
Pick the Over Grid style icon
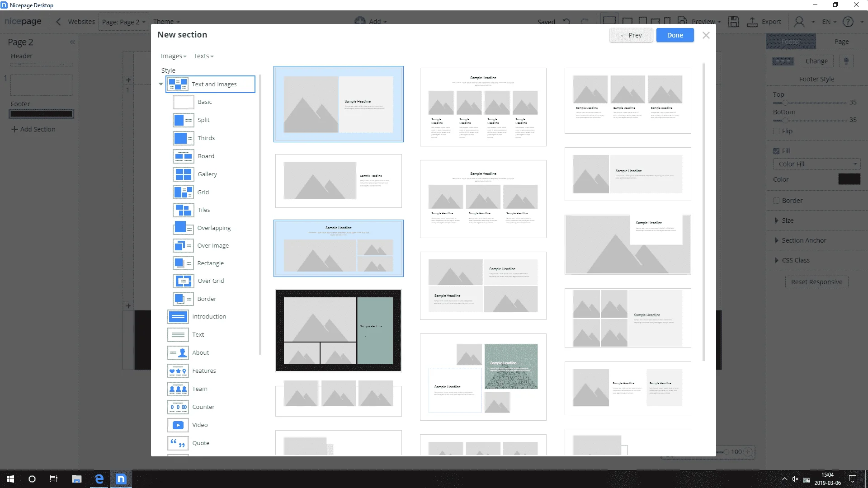(183, 281)
